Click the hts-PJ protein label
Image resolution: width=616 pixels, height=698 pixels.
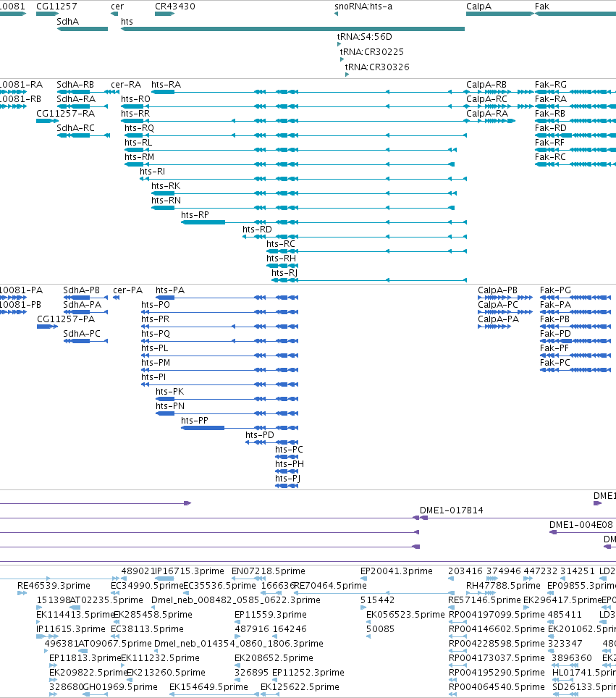coord(287,478)
